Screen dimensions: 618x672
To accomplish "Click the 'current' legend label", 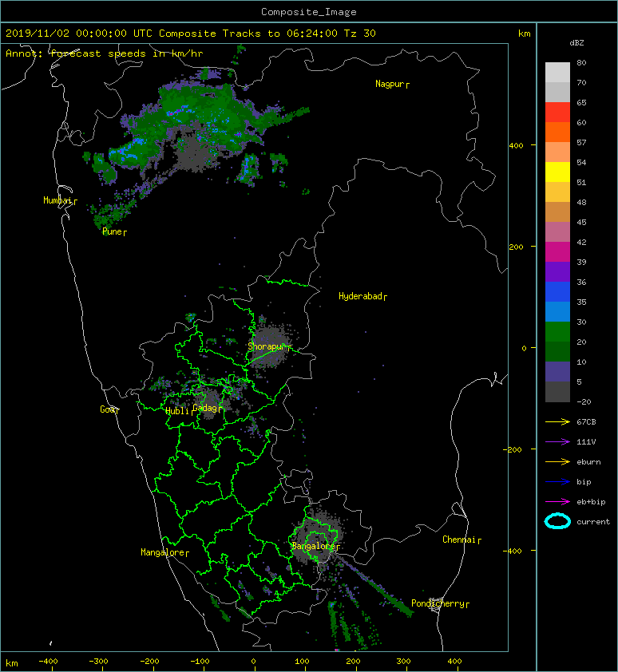I will [x=593, y=522].
